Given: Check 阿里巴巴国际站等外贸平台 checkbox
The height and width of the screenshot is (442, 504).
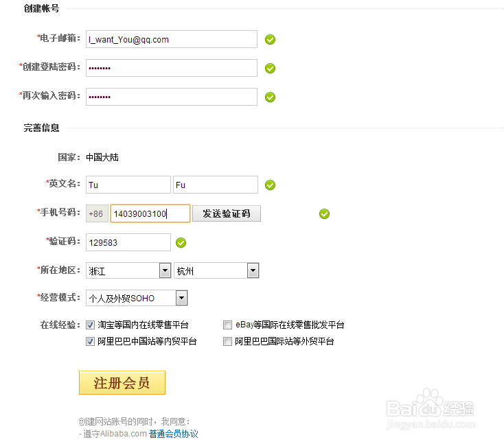Looking at the screenshot, I should click(227, 341).
